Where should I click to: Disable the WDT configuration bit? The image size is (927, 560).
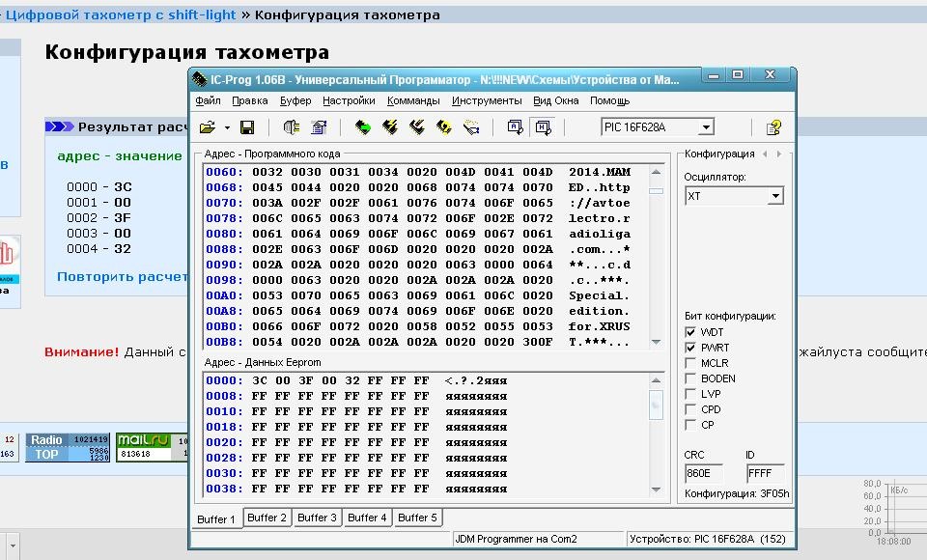click(x=689, y=332)
